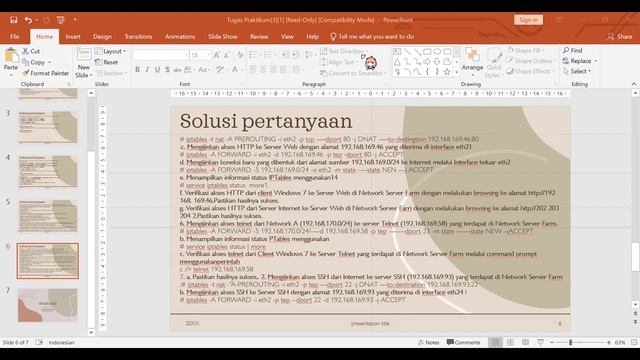Select the star shape in gallery
640x360 pixels.
[447, 72]
